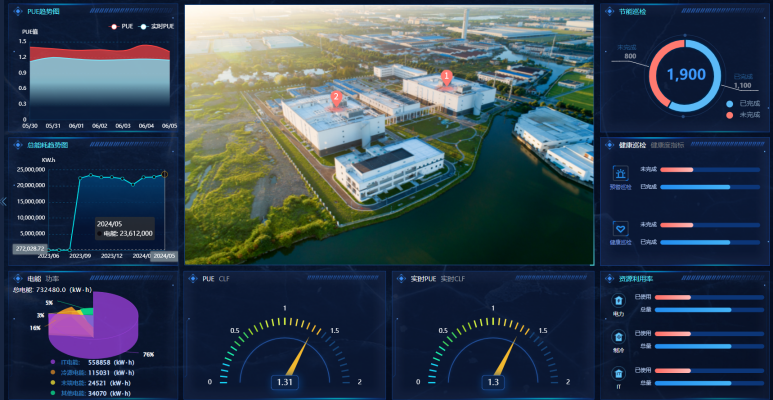Click the 预警巡检 alarm icon
The image size is (773, 400).
[x=621, y=173]
